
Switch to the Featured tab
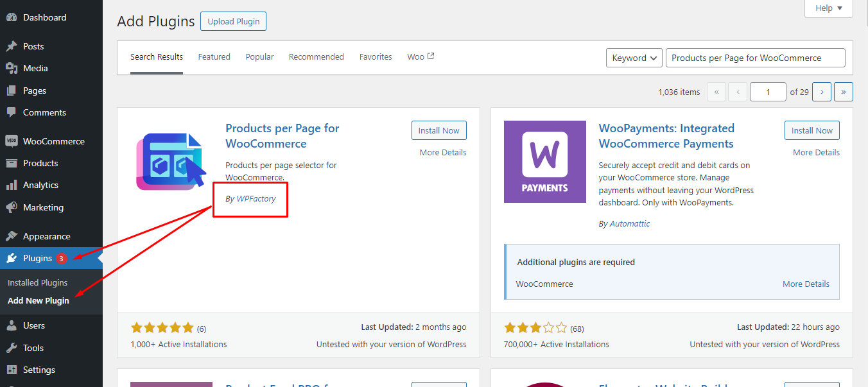coord(214,57)
